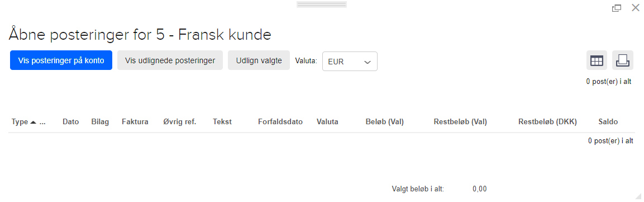Grab the drag handle at dialog top

coord(322,4)
